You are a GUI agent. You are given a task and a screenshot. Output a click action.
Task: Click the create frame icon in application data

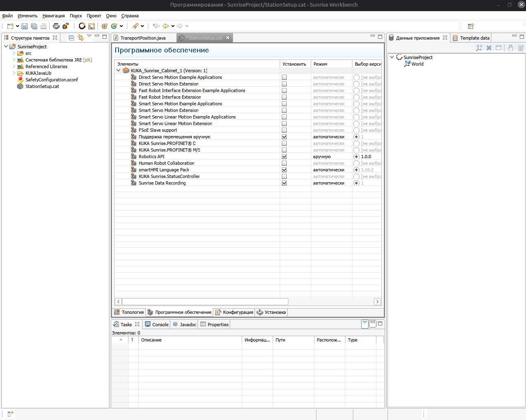tap(479, 48)
